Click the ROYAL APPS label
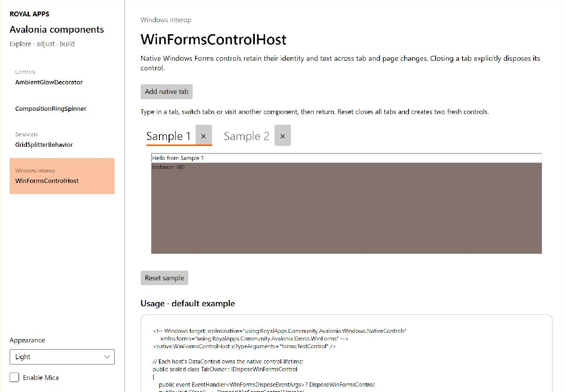566x392 pixels. click(x=29, y=14)
